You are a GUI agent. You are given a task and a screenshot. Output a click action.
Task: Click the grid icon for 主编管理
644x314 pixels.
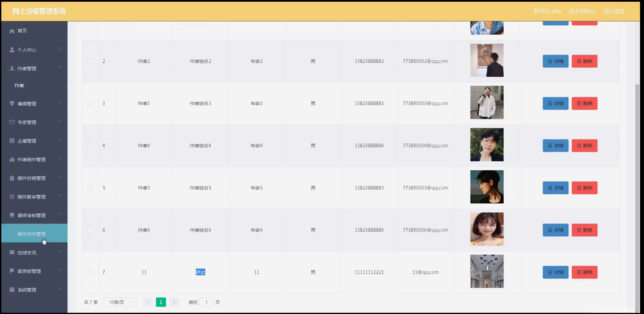12,141
